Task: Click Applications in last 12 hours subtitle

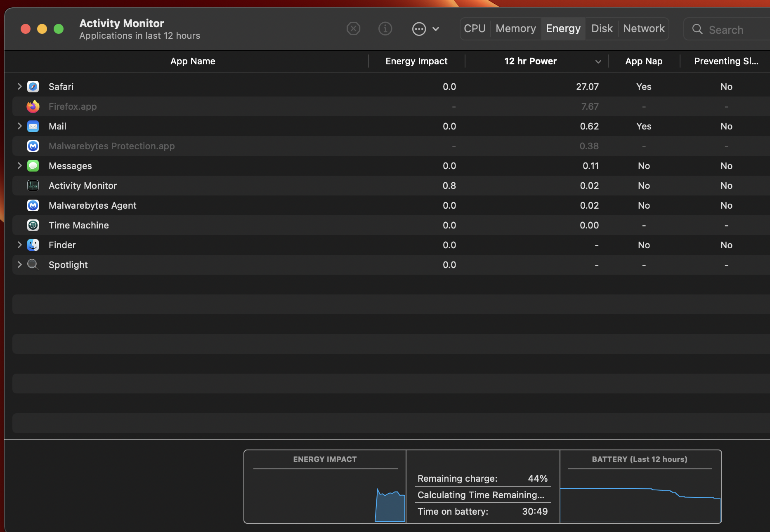Action: [139, 36]
